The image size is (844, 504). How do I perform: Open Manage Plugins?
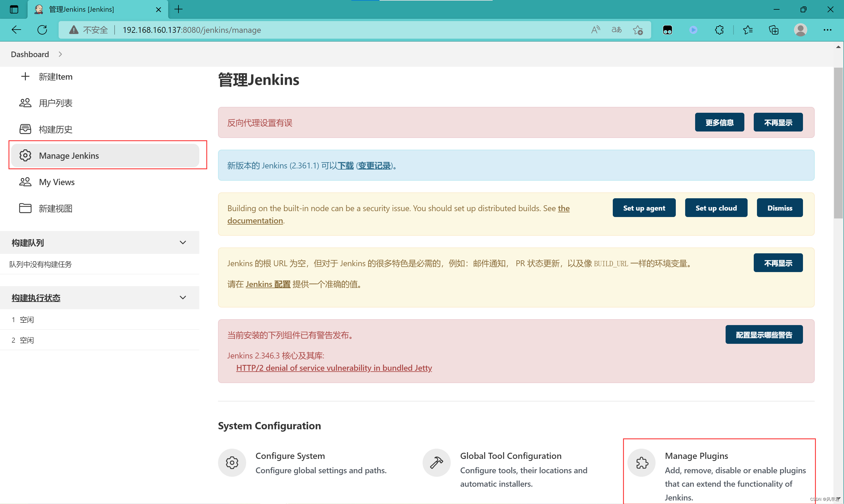point(696,456)
